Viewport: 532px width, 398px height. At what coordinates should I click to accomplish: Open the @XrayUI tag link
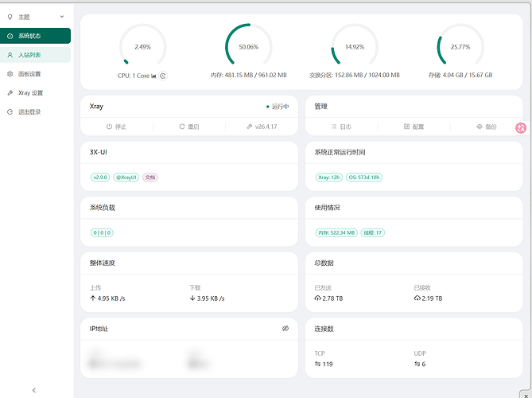(x=126, y=178)
